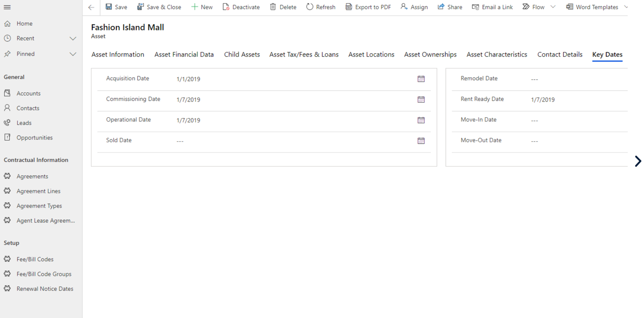The height and width of the screenshot is (318, 644).
Task: Open Contacts from the sidebar
Action: click(28, 108)
